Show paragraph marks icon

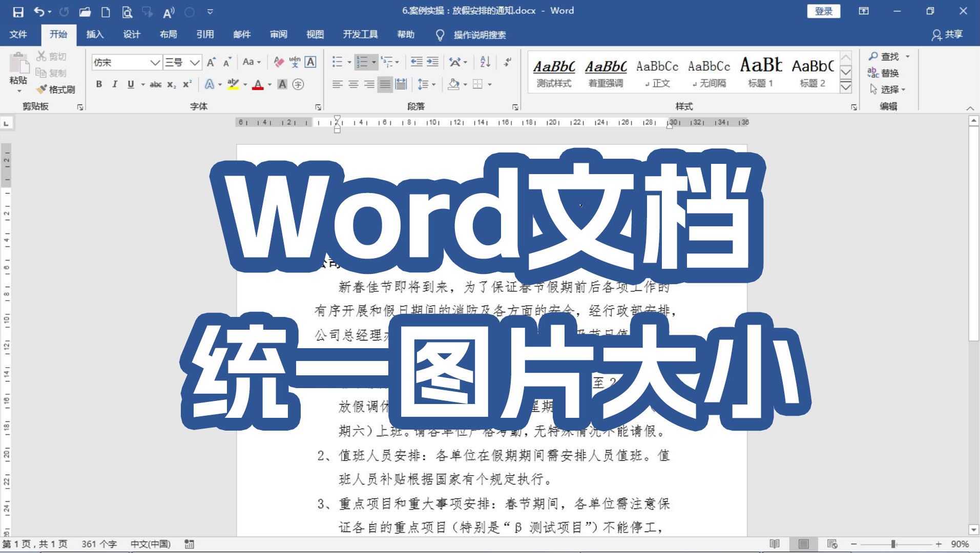(x=508, y=62)
